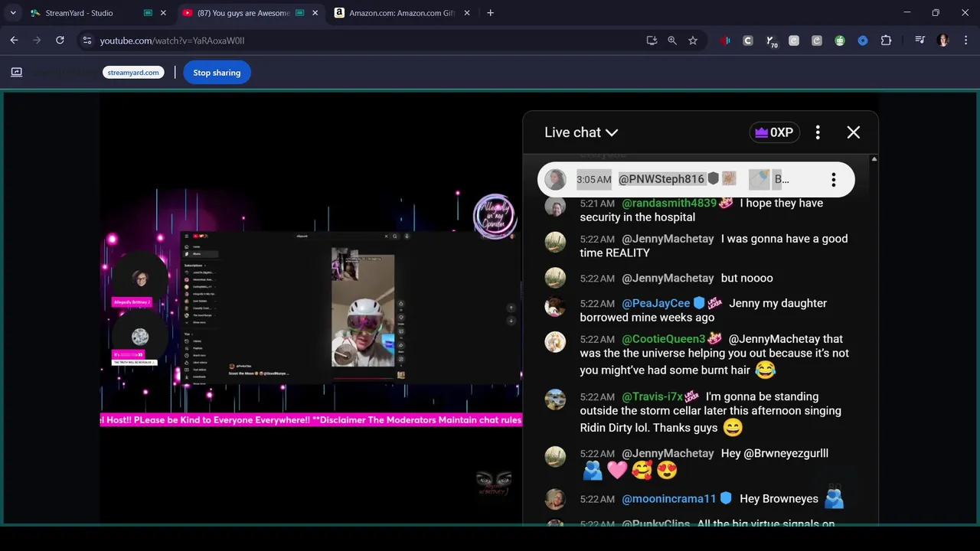The width and height of the screenshot is (980, 551).
Task: Close the YouTube tab
Action: click(315, 13)
